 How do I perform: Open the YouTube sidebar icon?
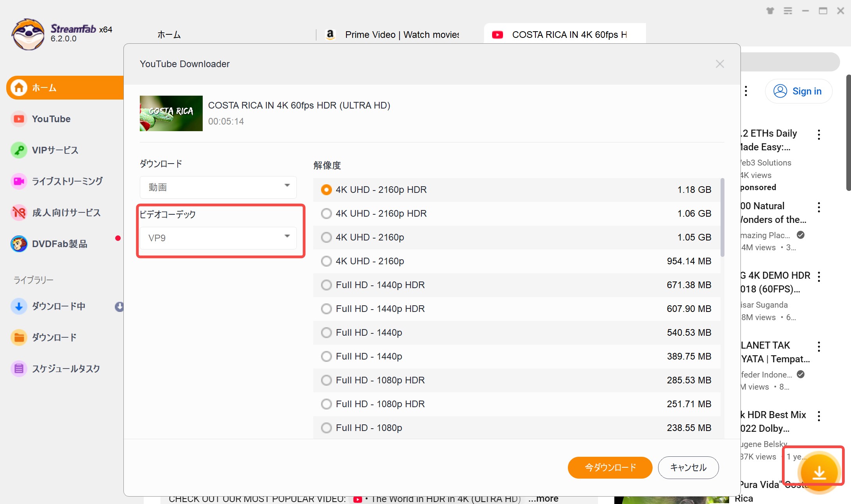coord(19,119)
